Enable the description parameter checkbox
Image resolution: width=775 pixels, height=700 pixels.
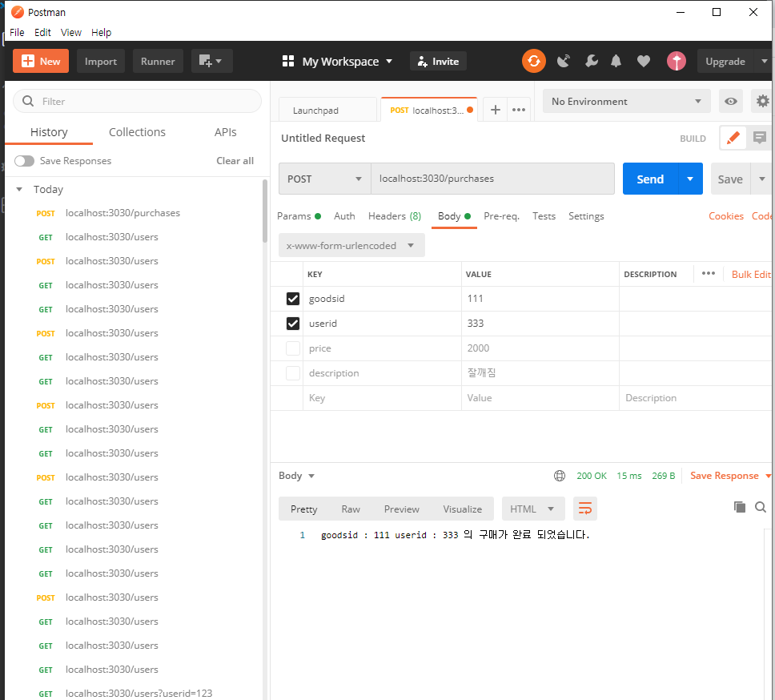click(x=292, y=373)
